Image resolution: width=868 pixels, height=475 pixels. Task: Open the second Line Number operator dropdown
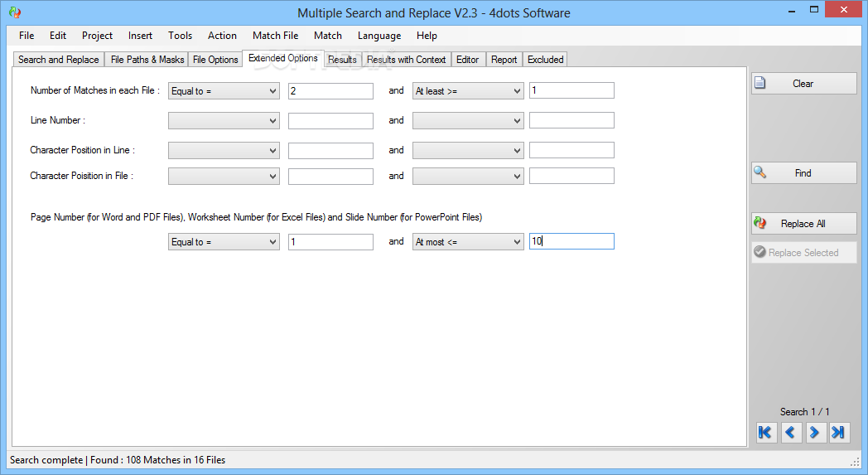coord(468,121)
